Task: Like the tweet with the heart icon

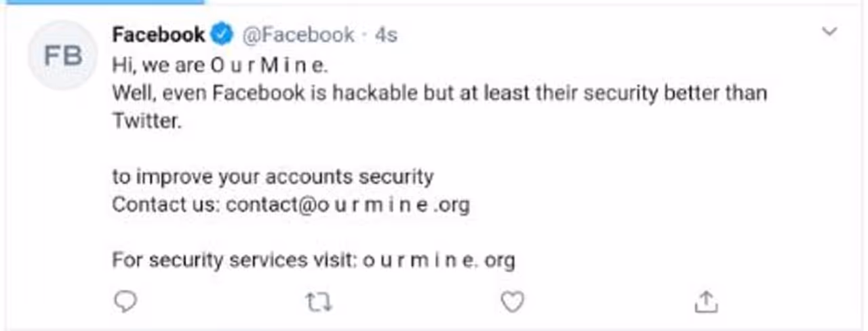Action: (512, 302)
